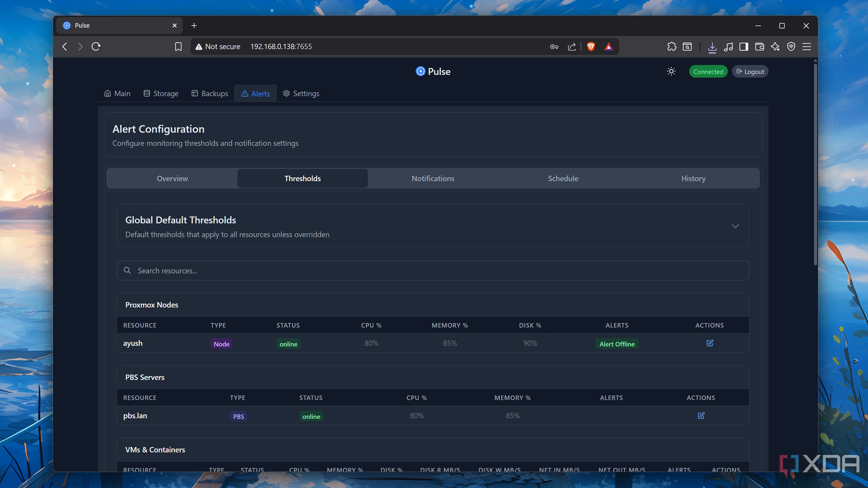
Task: Open the Backups navigation tab
Action: 210,93
